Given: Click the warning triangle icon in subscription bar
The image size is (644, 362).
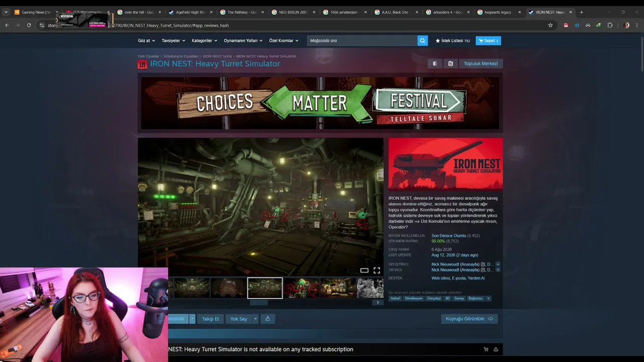Looking at the screenshot, I should coord(496,349).
